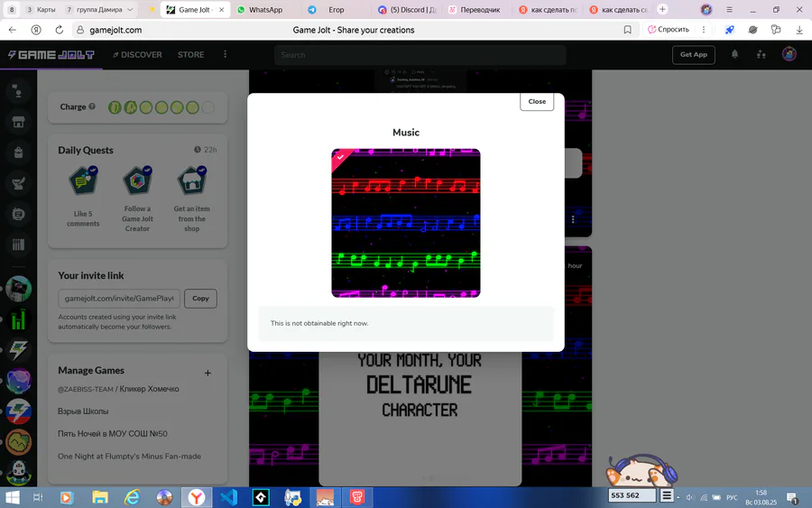Reload the gamejolt.com page
Screen dimensions: 812x508
pyautogui.click(x=59, y=30)
